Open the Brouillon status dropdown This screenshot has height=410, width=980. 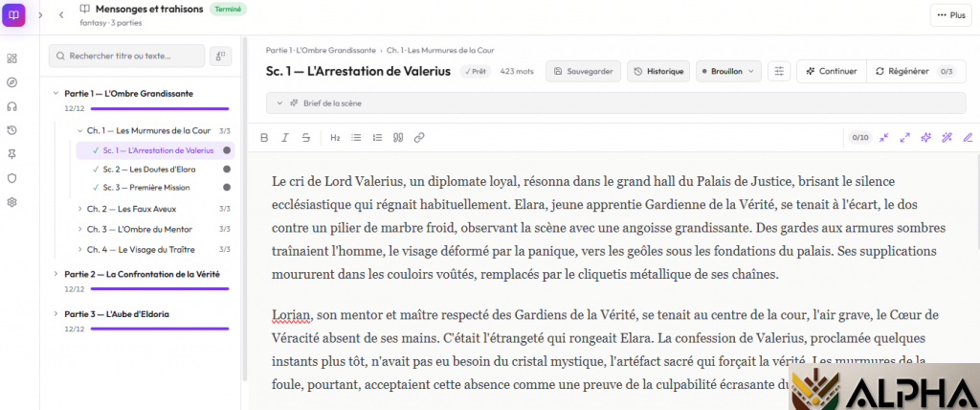pyautogui.click(x=728, y=71)
